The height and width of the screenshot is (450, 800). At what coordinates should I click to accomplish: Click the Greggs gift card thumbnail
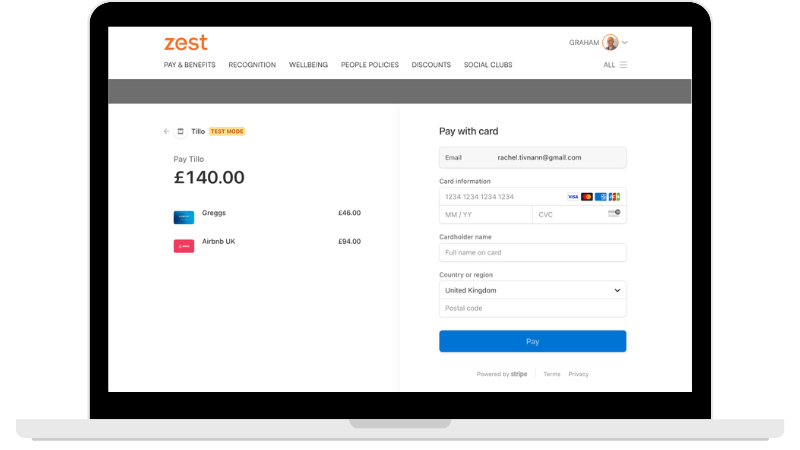pyautogui.click(x=184, y=217)
